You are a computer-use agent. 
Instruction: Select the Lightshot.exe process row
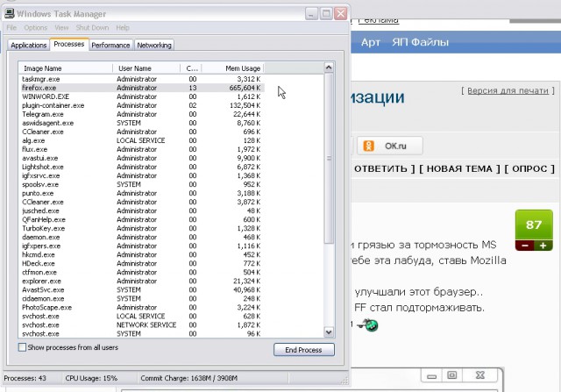[x=142, y=167]
